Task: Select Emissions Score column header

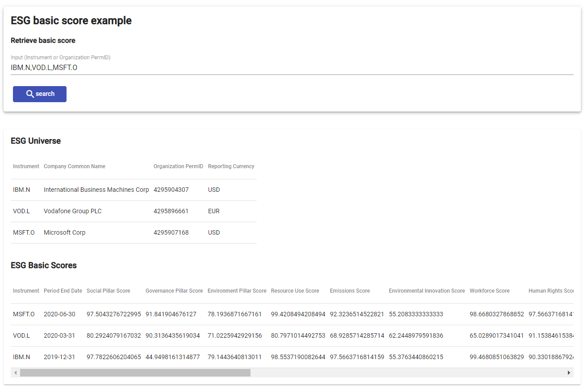Action: 350,291
